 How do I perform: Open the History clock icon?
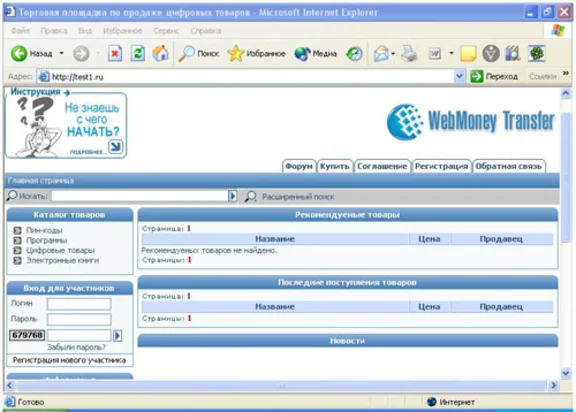pyautogui.click(x=354, y=54)
